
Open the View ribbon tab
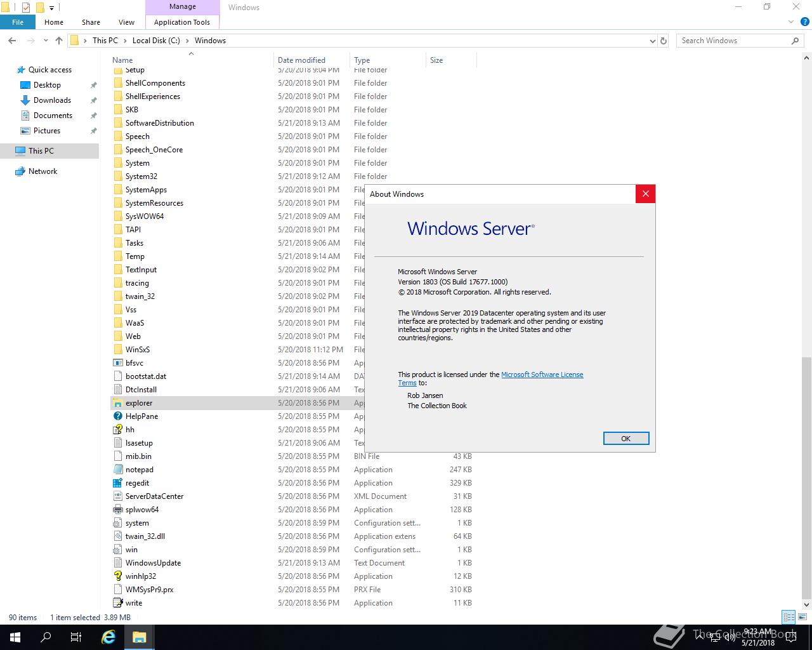pos(126,22)
